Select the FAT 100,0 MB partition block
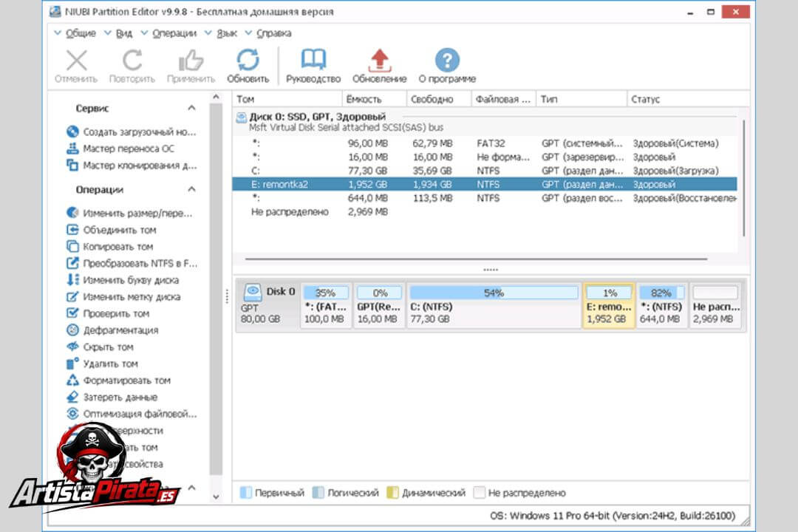 pyautogui.click(x=326, y=305)
